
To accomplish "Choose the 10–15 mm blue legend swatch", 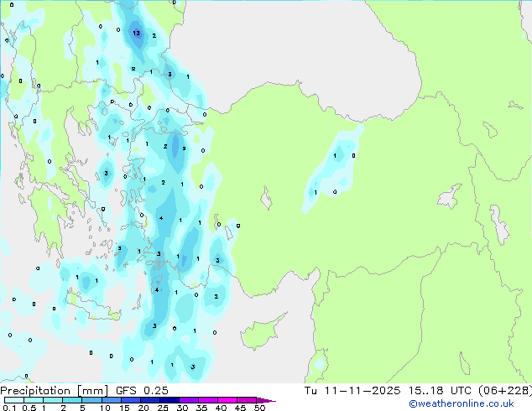I will click(x=111, y=400).
